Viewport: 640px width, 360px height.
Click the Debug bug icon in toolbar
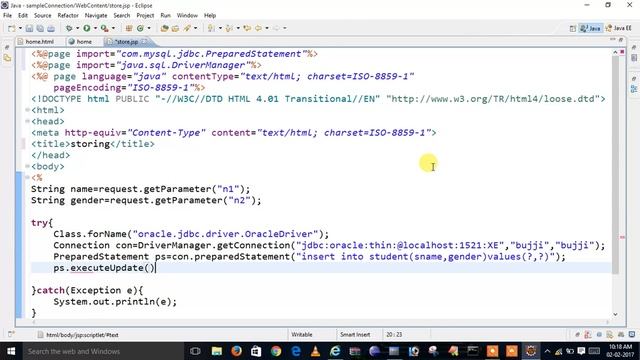click(69, 28)
